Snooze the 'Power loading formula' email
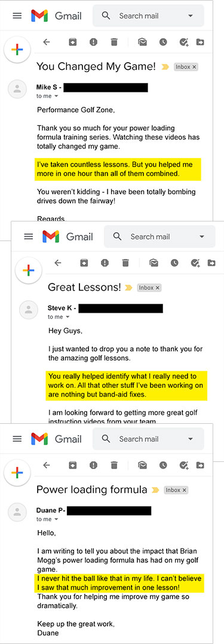Viewport: 224px width, 644px height. coord(163,465)
